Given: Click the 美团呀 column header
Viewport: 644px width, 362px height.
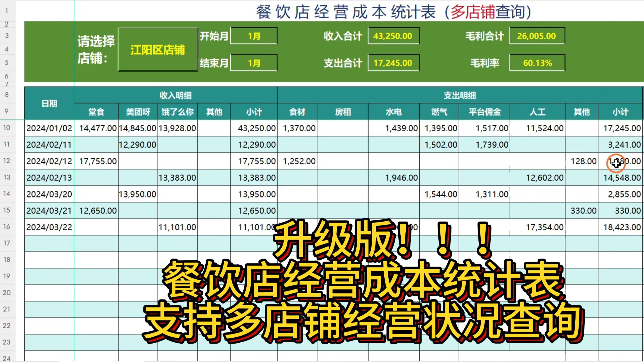Looking at the screenshot, I should point(137,111).
